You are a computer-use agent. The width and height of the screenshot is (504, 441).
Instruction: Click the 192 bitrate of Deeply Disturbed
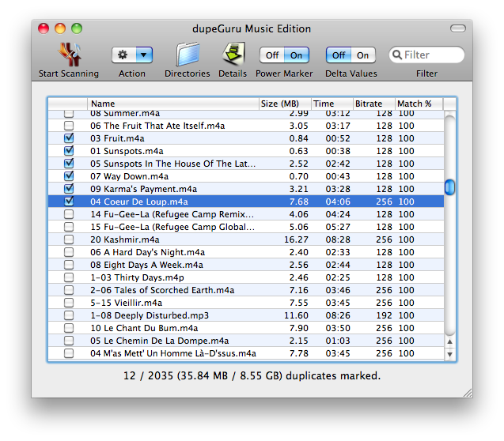tap(384, 315)
